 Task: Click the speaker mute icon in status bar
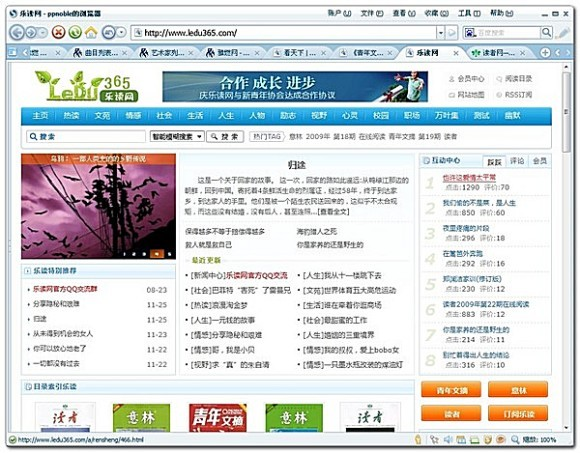pyautogui.click(x=448, y=440)
